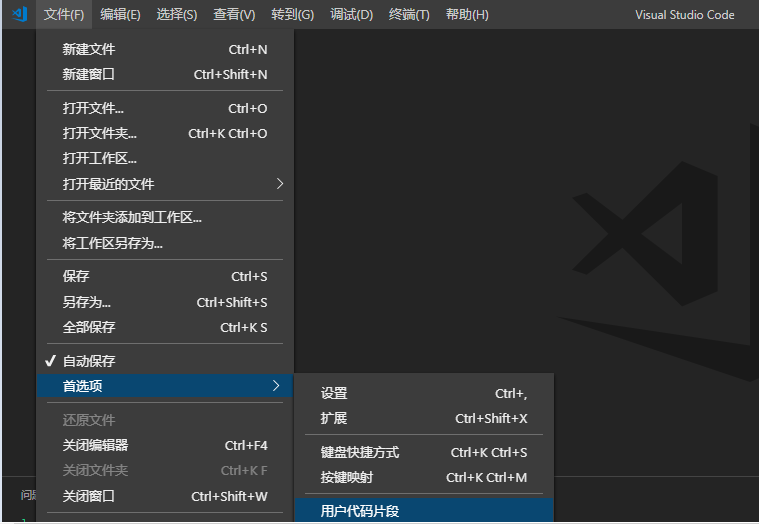Select 打开文件... menu entry
The height and width of the screenshot is (524, 759).
165,108
